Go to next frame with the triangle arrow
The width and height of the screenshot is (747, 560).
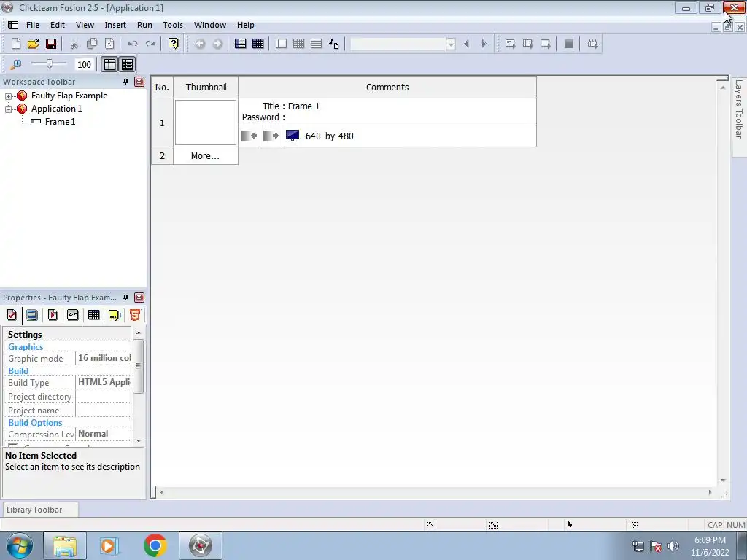(x=484, y=44)
